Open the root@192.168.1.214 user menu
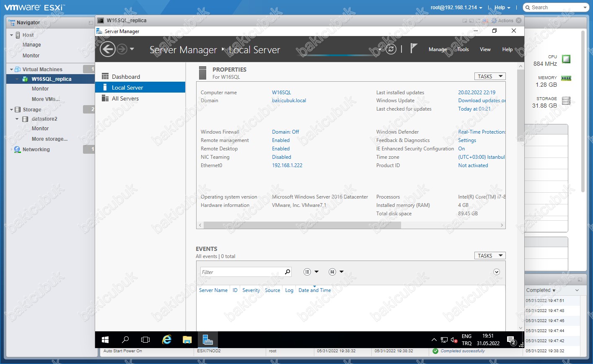 coord(456,8)
